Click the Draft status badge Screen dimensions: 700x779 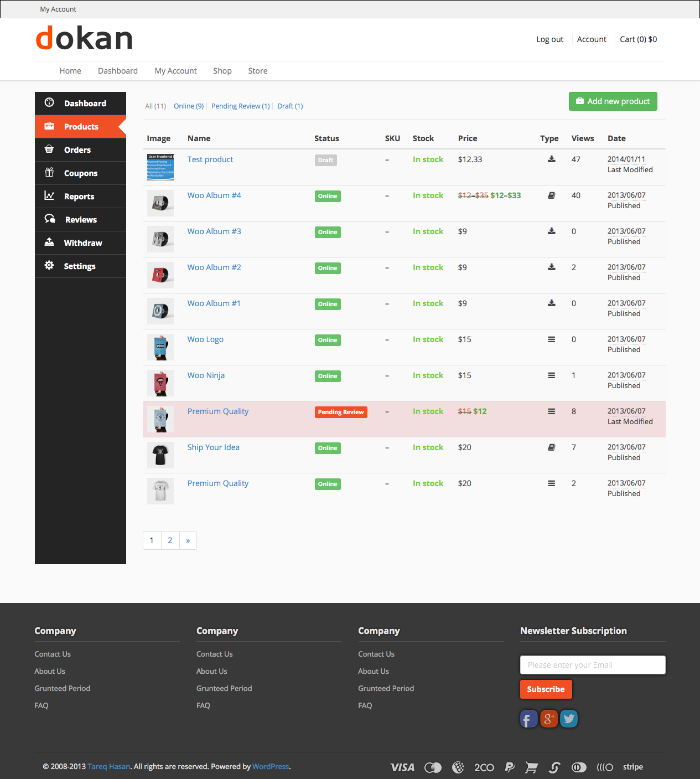tap(326, 160)
